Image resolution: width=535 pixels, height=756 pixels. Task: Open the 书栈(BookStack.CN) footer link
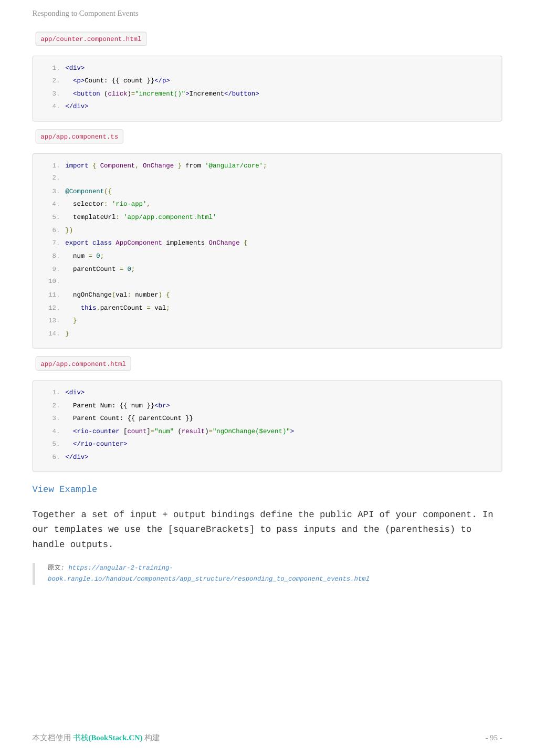(108, 738)
